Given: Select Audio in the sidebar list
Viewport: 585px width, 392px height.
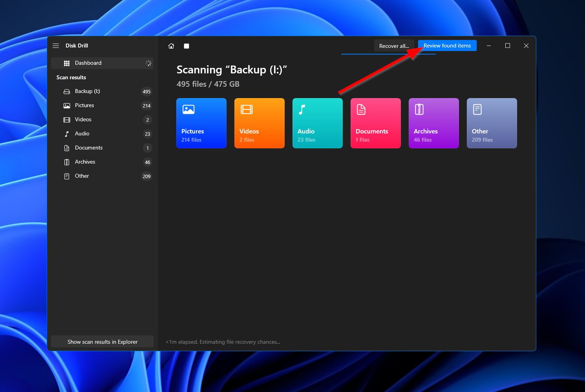Looking at the screenshot, I should click(x=102, y=134).
